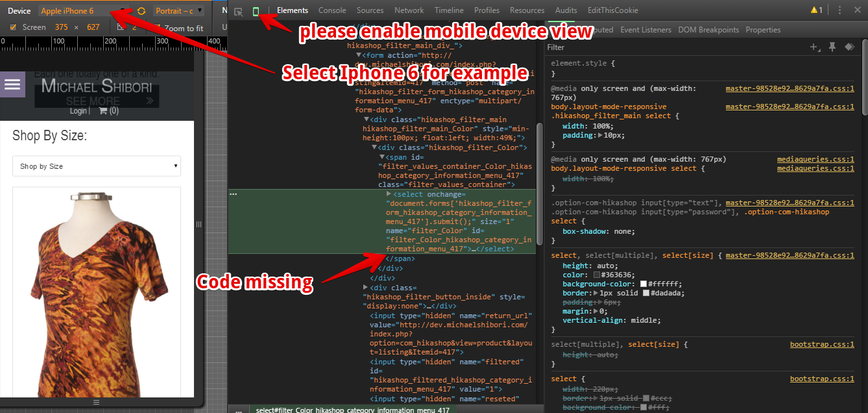Open the EditThisCookie tab
Image resolution: width=868 pixels, height=413 pixels.
click(x=612, y=10)
